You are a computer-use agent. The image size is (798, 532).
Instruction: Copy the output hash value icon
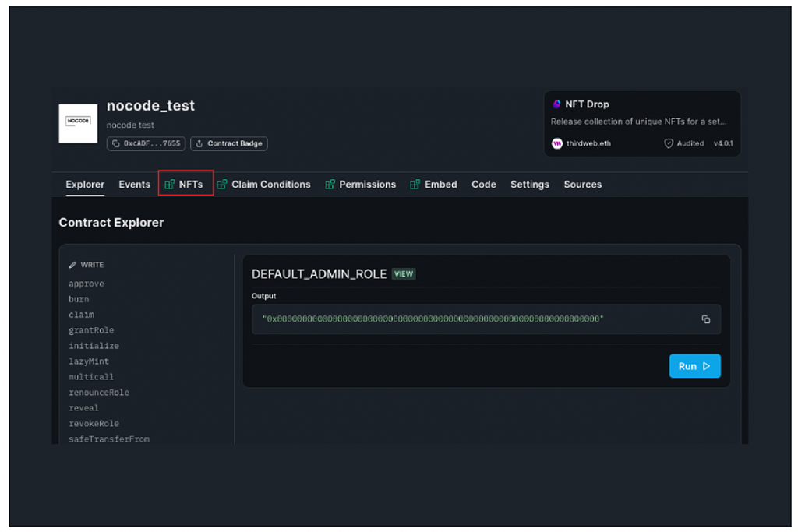(705, 319)
